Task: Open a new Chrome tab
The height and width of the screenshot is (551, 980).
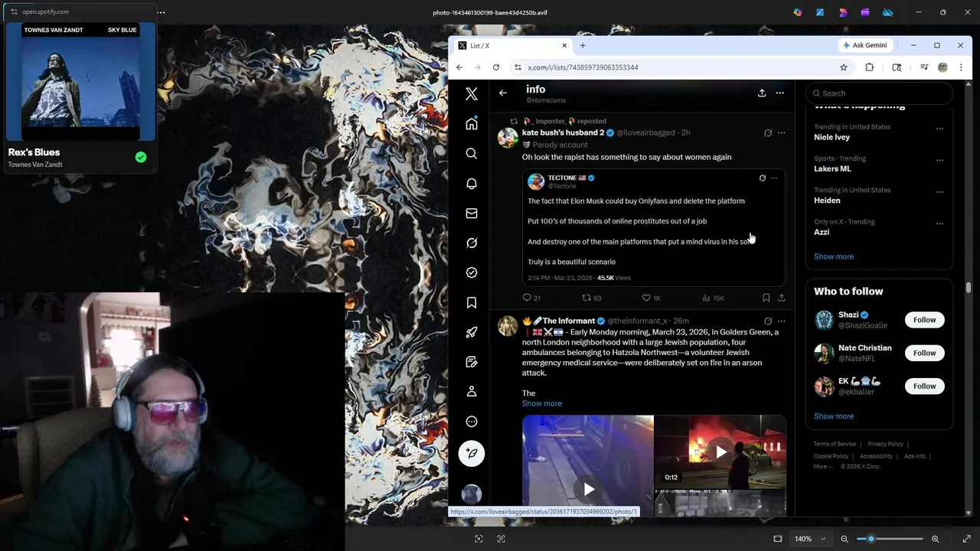Action: [583, 45]
